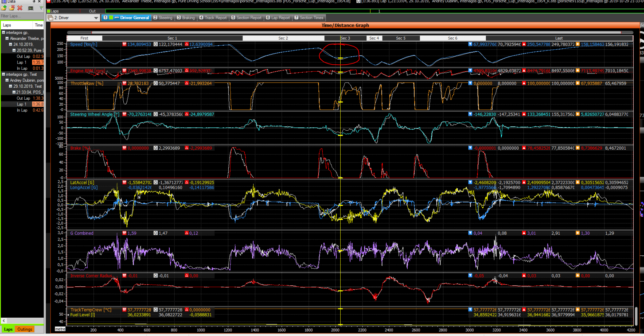Collapse the Alexander Thiebe tree node
The width and height of the screenshot is (644, 336).
[7, 38]
